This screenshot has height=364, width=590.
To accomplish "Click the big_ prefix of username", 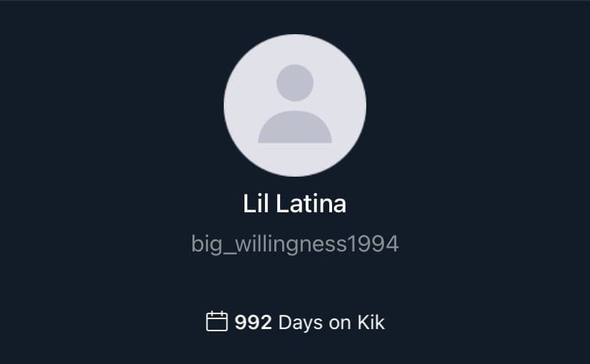I will pyautogui.click(x=213, y=244).
